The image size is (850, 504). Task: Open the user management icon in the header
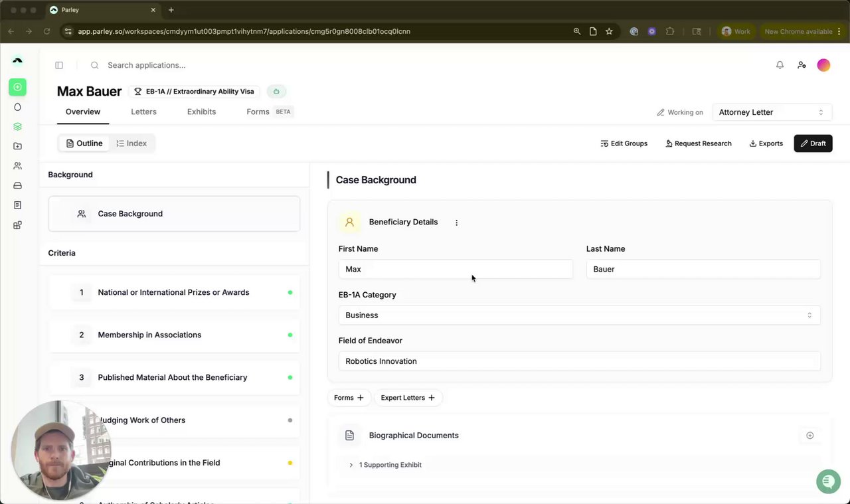click(x=802, y=65)
